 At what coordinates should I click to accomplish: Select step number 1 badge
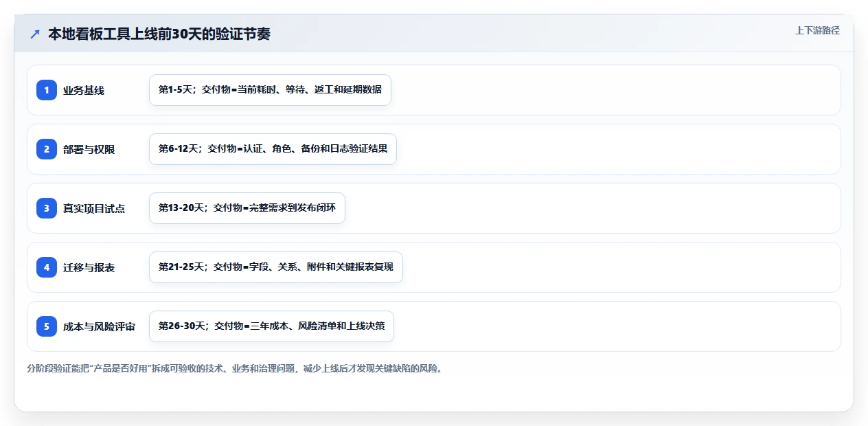[x=47, y=90]
